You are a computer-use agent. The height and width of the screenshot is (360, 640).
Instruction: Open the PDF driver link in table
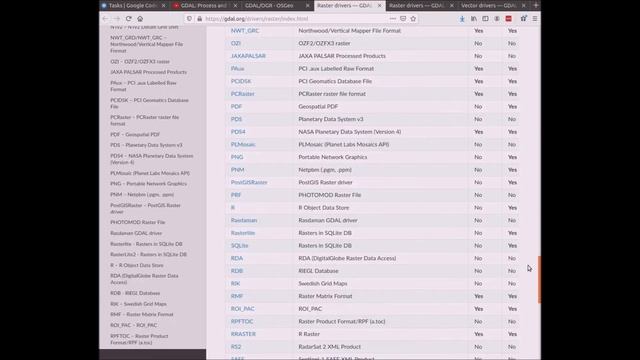[x=236, y=107]
